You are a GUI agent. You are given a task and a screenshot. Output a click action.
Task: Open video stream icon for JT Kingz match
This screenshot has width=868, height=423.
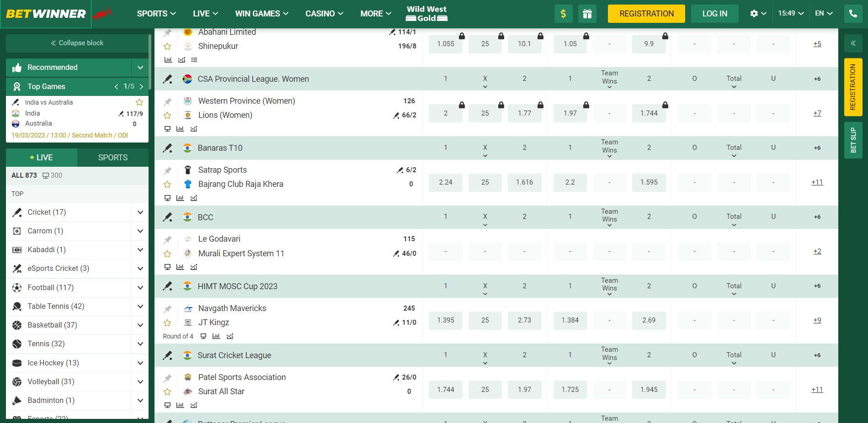[x=203, y=336]
